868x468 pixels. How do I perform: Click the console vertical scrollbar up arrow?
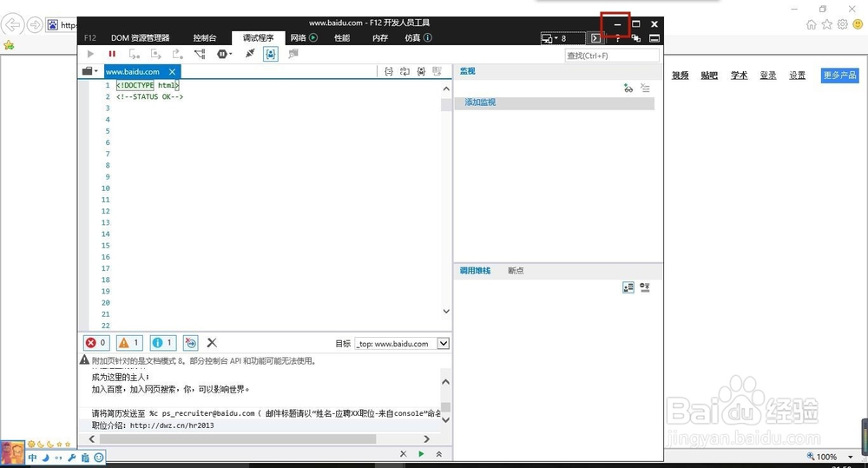coord(445,382)
